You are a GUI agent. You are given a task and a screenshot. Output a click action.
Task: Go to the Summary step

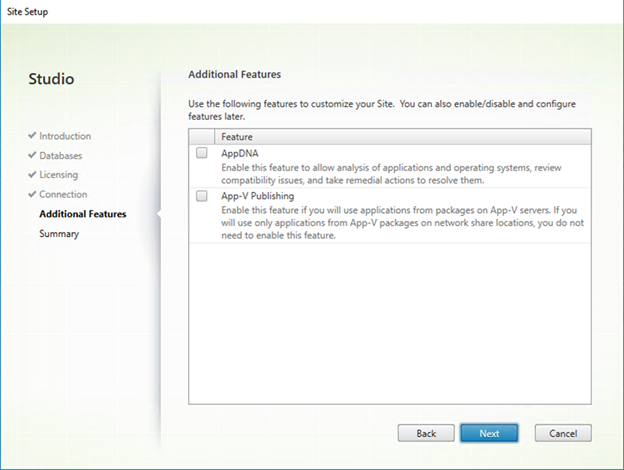(59, 234)
